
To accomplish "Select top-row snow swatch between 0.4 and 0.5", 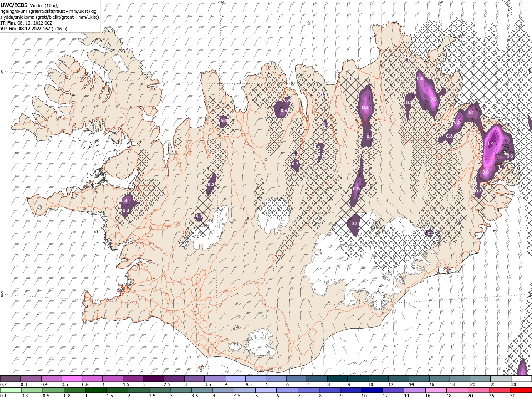I will click(51, 379).
